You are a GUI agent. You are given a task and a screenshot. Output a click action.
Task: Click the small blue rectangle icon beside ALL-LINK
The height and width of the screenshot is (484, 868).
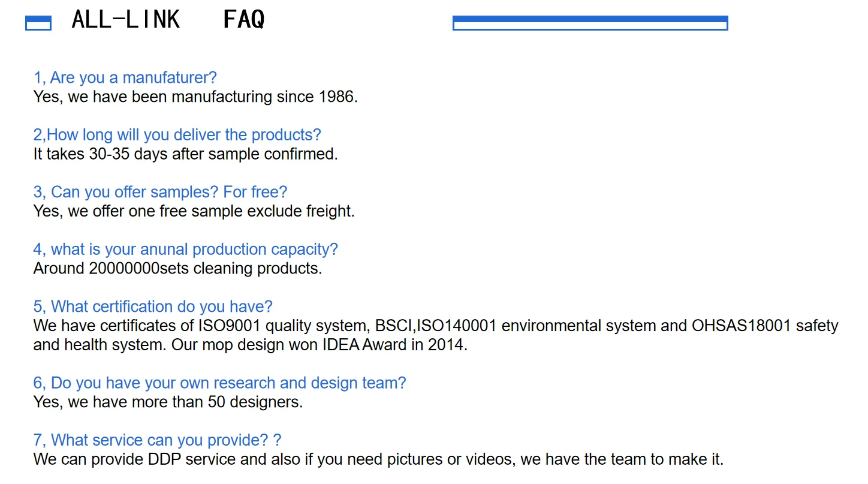38,23
